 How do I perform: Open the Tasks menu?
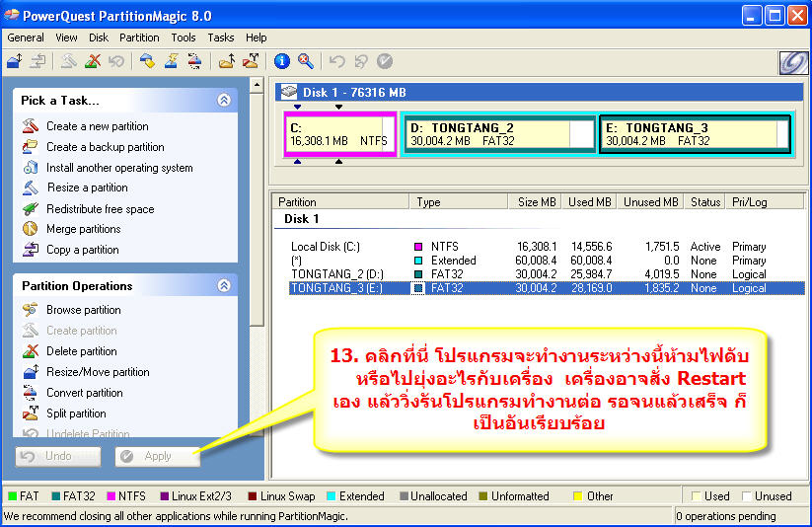(221, 38)
